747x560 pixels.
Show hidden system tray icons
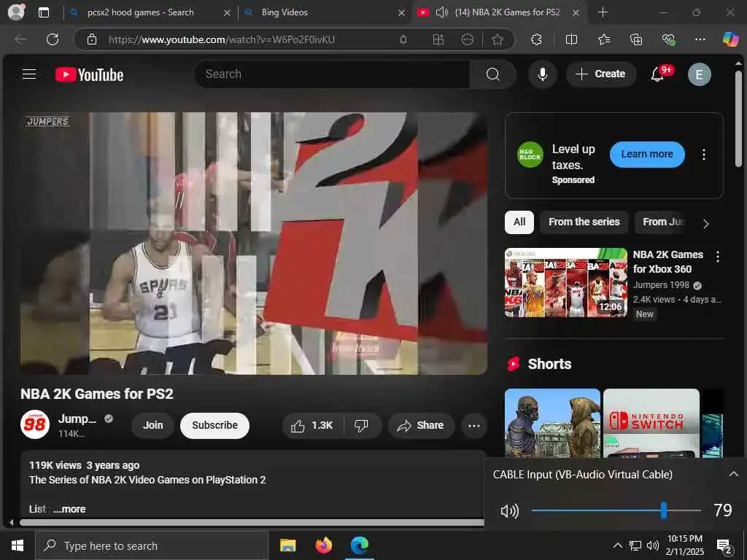[617, 545]
